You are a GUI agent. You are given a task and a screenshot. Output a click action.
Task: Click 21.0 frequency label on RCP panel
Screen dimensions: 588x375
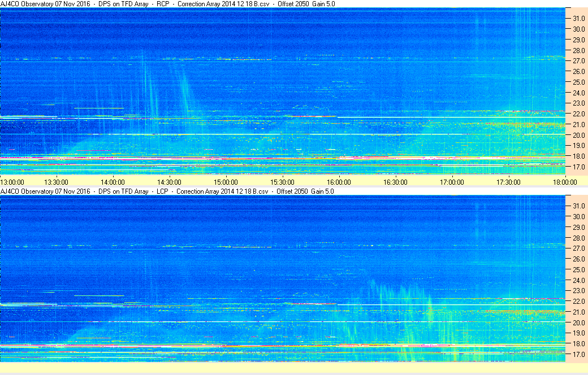point(578,125)
